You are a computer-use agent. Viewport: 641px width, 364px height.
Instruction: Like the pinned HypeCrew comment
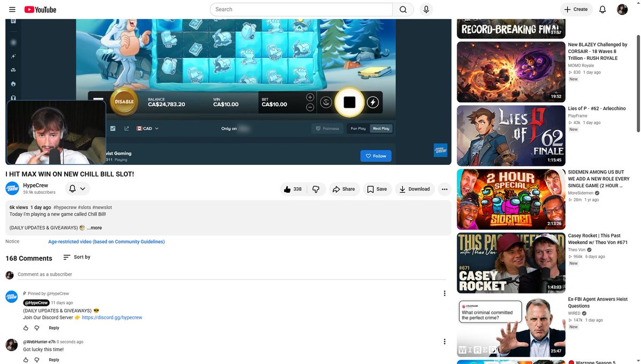tap(26, 328)
